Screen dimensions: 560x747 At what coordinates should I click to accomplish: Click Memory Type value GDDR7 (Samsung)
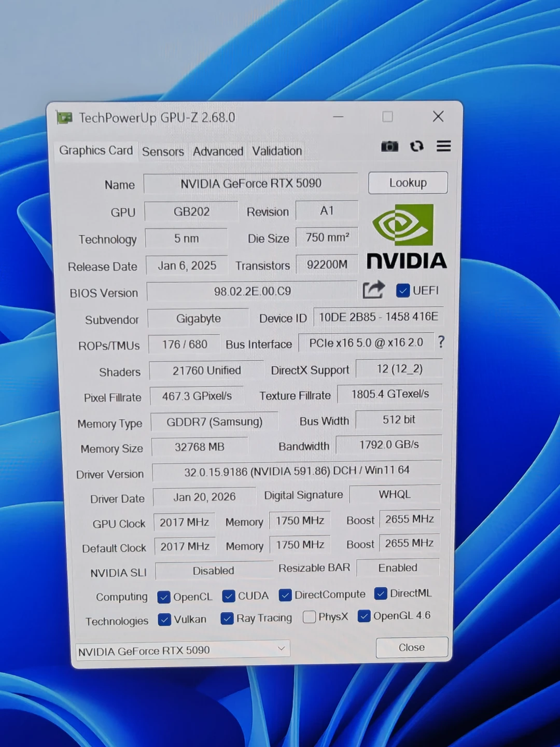point(215,422)
